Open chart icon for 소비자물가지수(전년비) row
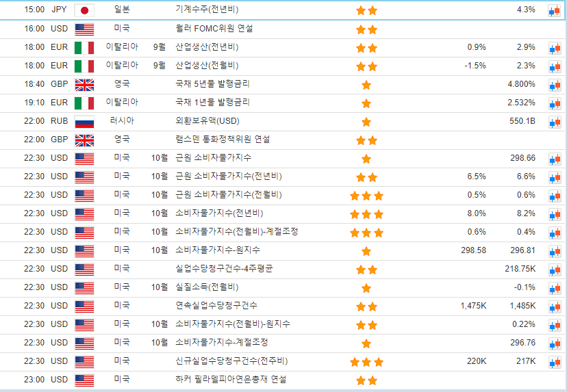Screen dimensions: 567x392 pyautogui.click(x=554, y=214)
